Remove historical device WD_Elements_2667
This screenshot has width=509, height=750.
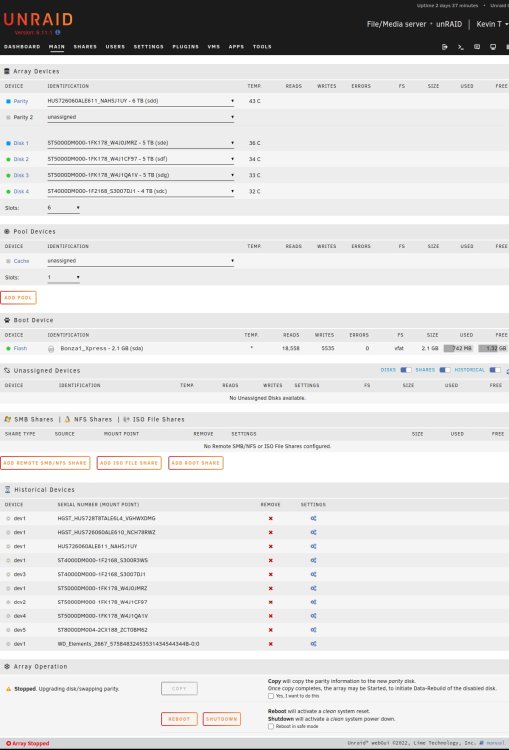(271, 644)
